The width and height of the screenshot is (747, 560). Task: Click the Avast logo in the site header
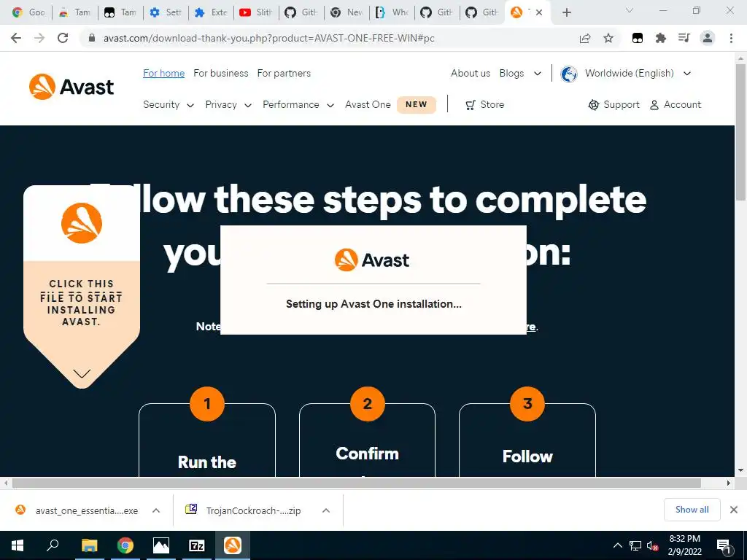tap(71, 87)
